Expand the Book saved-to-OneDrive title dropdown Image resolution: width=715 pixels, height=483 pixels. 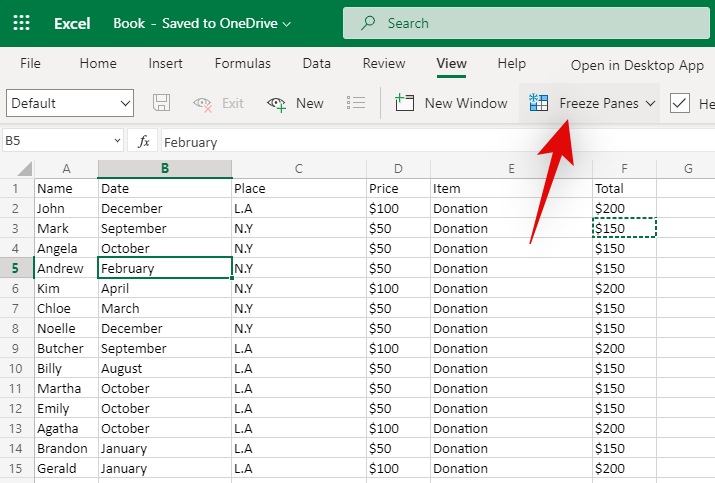point(288,23)
